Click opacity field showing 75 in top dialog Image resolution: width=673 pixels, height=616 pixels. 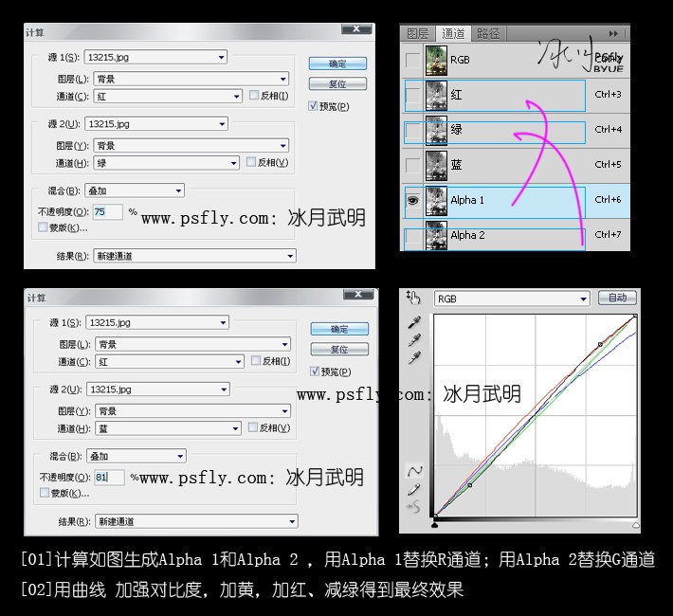point(108,211)
